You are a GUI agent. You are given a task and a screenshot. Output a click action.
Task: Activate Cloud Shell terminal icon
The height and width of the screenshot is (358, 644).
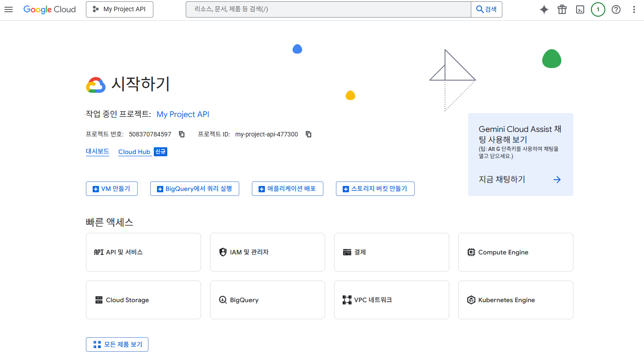(580, 9)
